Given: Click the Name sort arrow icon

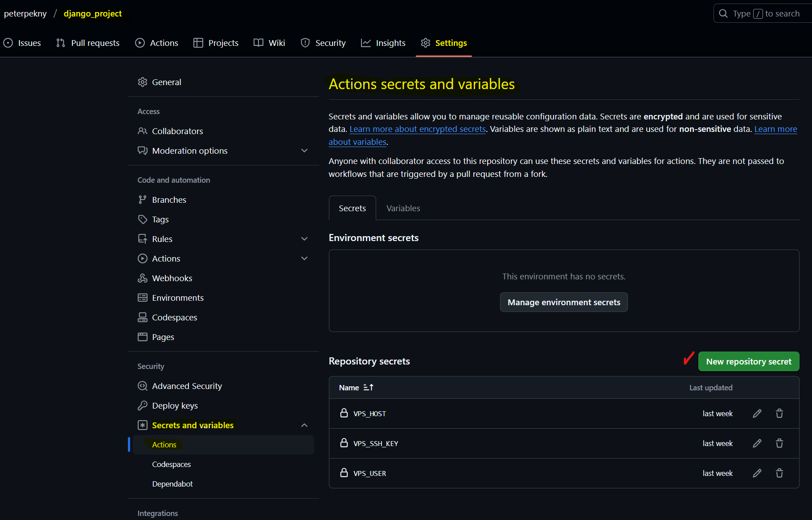Looking at the screenshot, I should point(369,388).
